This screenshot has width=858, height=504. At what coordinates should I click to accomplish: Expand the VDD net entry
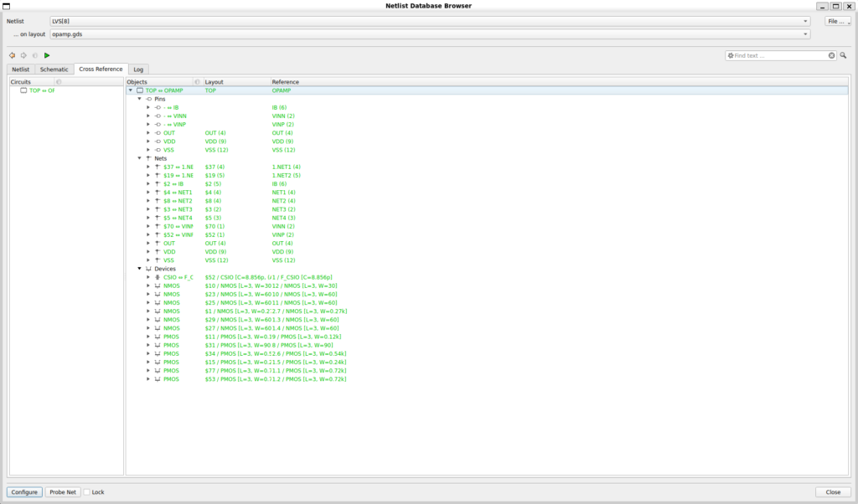point(148,251)
